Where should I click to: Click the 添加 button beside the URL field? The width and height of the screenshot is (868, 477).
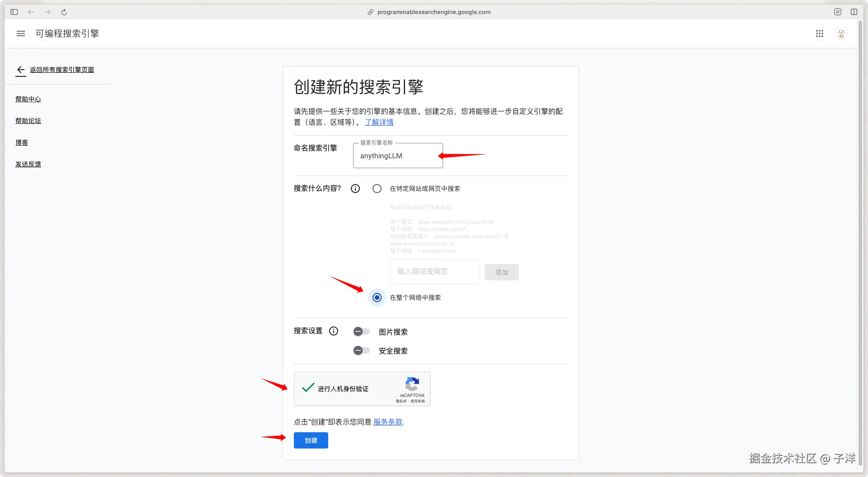pos(501,272)
